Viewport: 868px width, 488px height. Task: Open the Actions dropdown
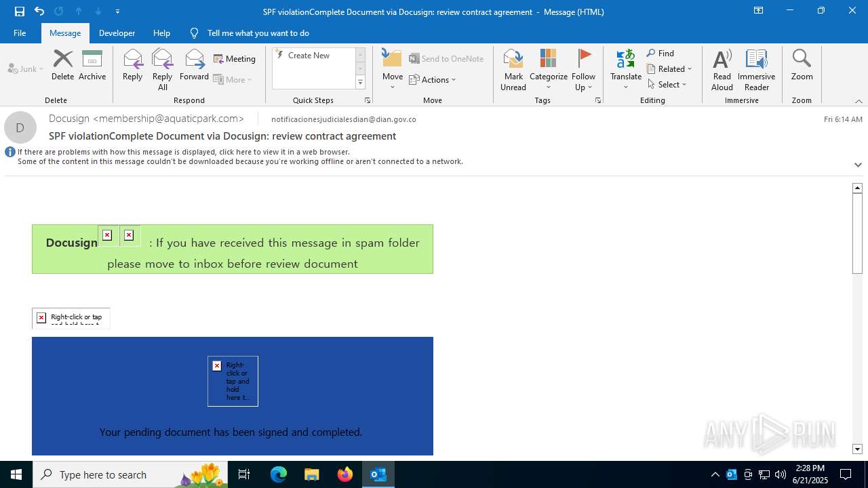click(x=433, y=79)
